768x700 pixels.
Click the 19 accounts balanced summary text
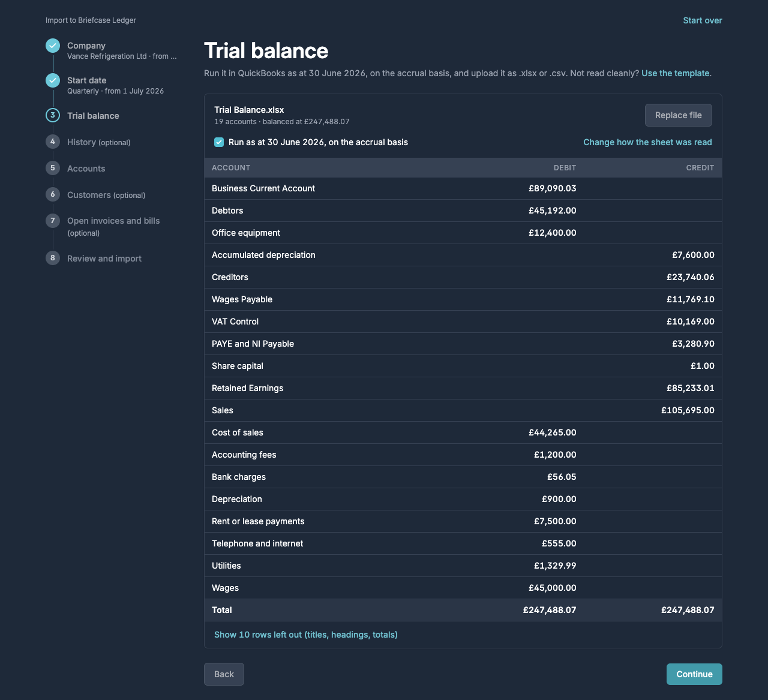282,121
